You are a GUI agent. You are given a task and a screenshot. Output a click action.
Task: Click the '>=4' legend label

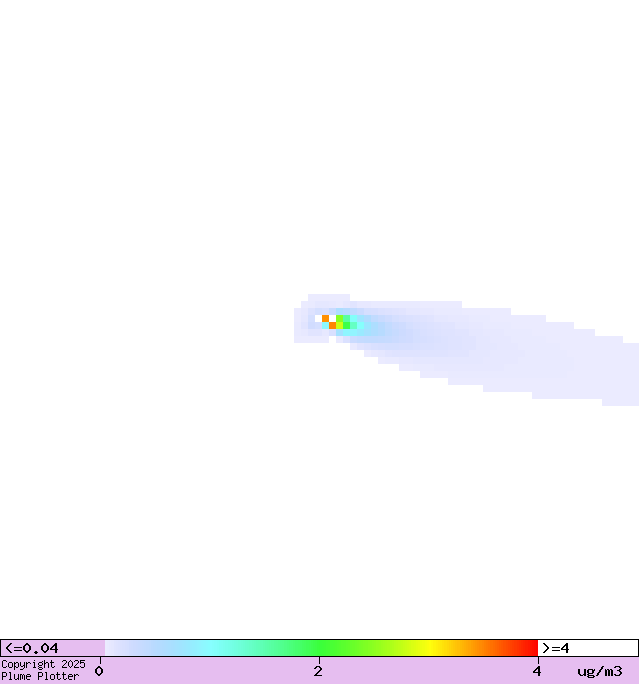point(556,648)
